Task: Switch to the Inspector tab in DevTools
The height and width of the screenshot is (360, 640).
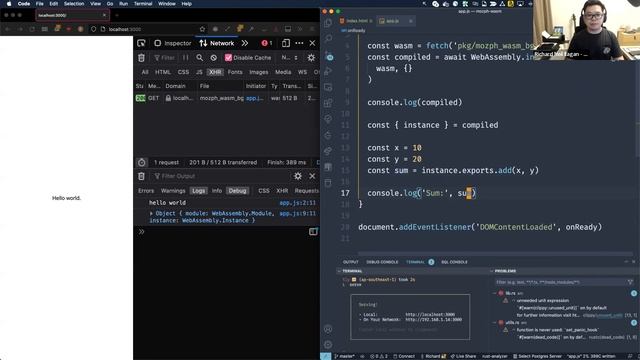Action: (x=173, y=43)
